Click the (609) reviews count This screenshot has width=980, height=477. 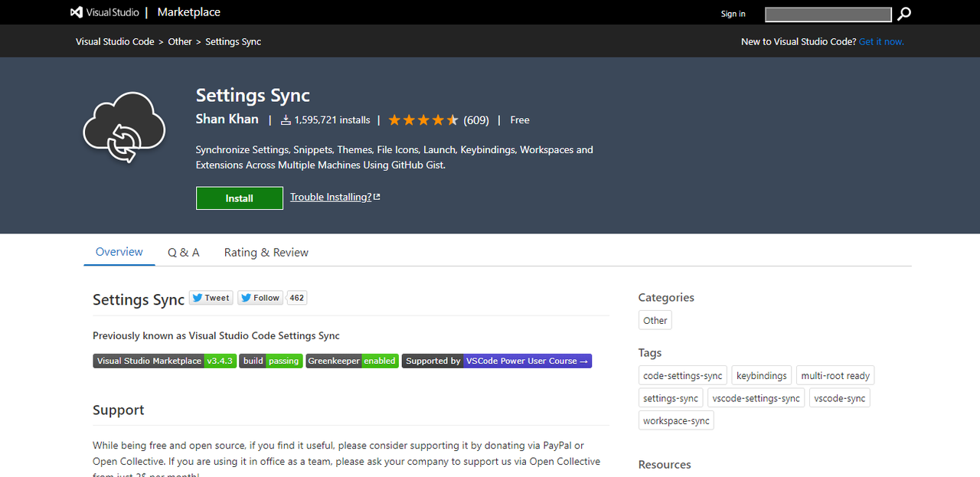[476, 120]
